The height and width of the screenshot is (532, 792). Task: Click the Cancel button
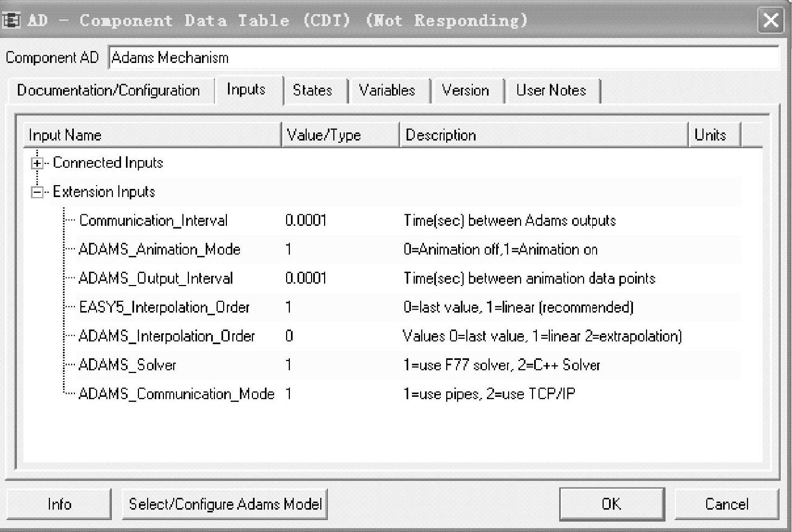726,504
